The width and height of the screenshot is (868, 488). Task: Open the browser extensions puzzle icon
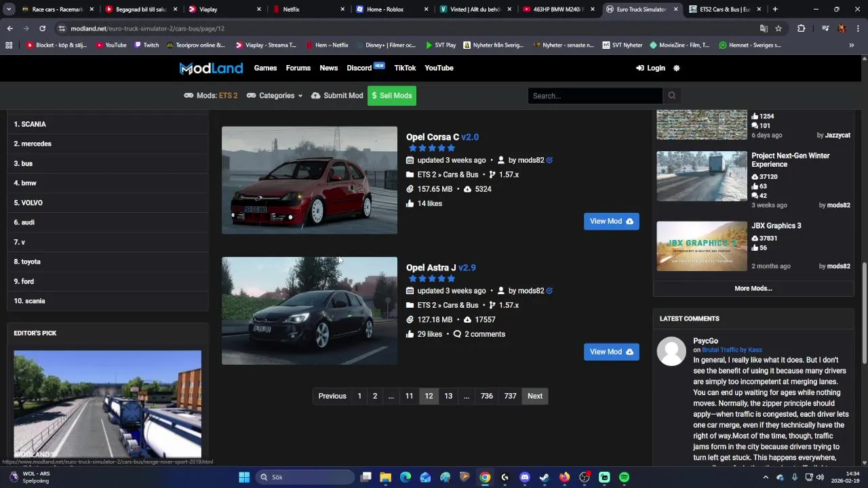[802, 28]
